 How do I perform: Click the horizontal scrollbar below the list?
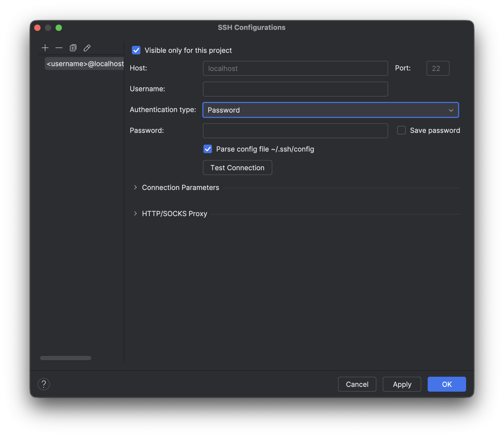[x=65, y=358]
